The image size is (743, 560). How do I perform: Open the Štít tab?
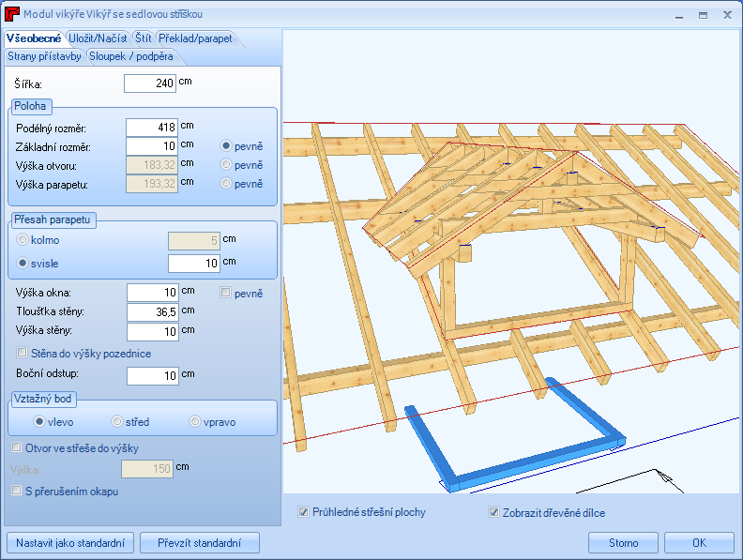[143, 38]
